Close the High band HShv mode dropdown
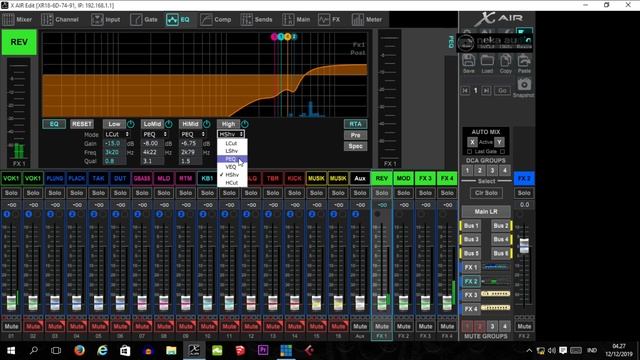This screenshot has width=640, height=360. 231,134
